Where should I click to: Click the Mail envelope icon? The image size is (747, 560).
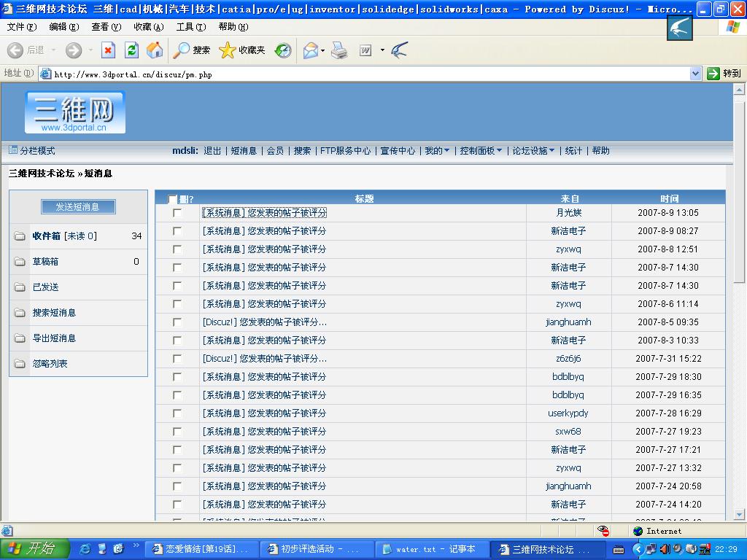point(311,50)
